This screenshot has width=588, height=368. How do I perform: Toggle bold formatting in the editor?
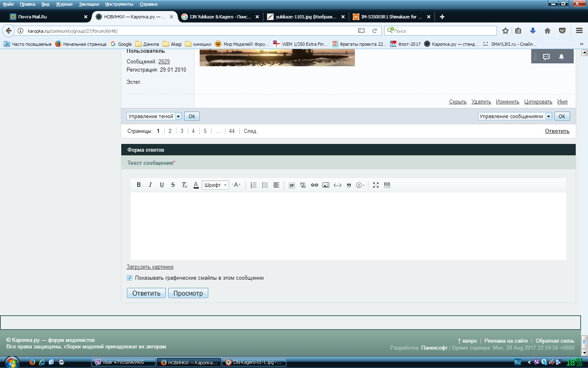(139, 185)
